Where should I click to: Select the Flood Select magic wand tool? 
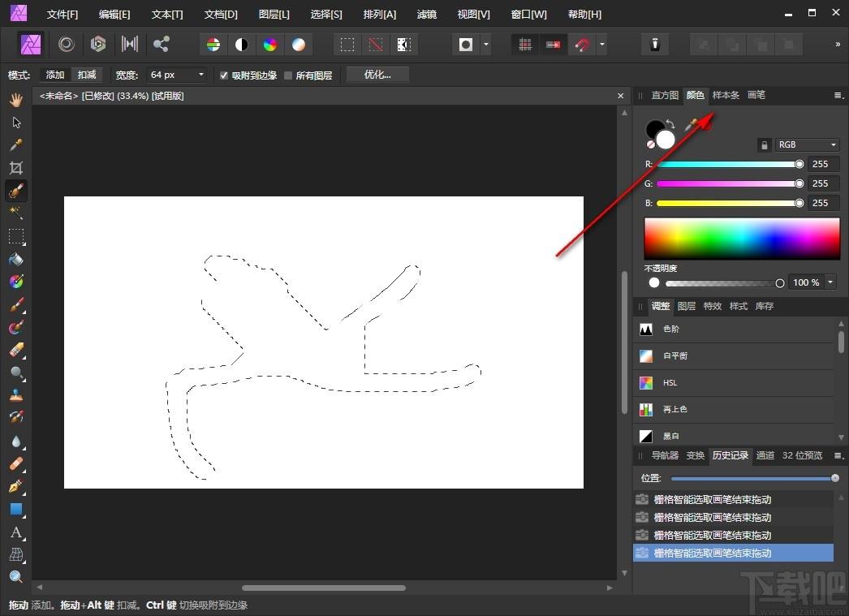point(16,213)
